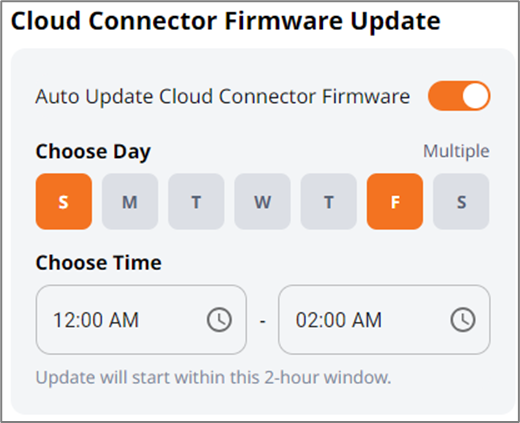Click the 02:00 AM end time field

[x=384, y=320]
